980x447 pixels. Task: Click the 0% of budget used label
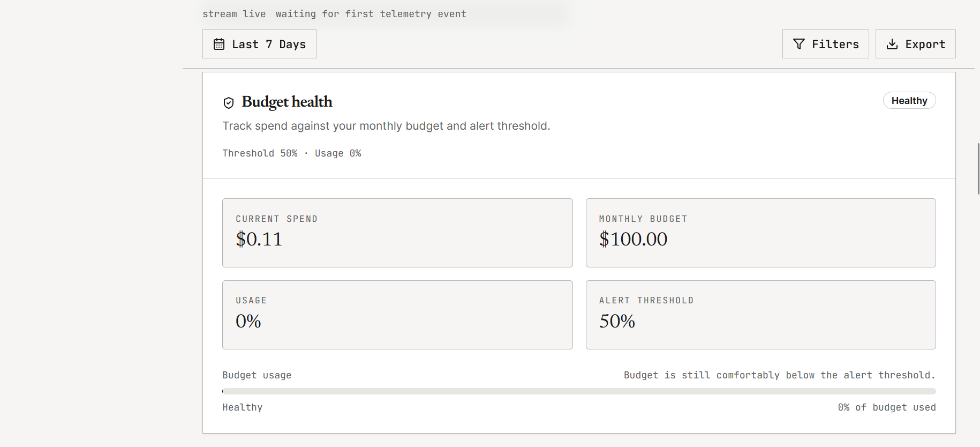[x=887, y=407]
